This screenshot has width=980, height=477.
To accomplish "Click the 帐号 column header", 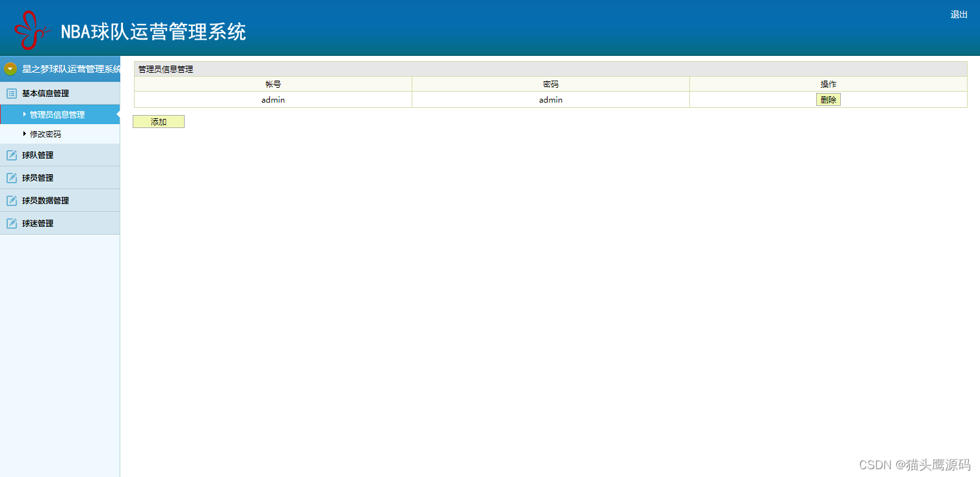I will [x=273, y=84].
